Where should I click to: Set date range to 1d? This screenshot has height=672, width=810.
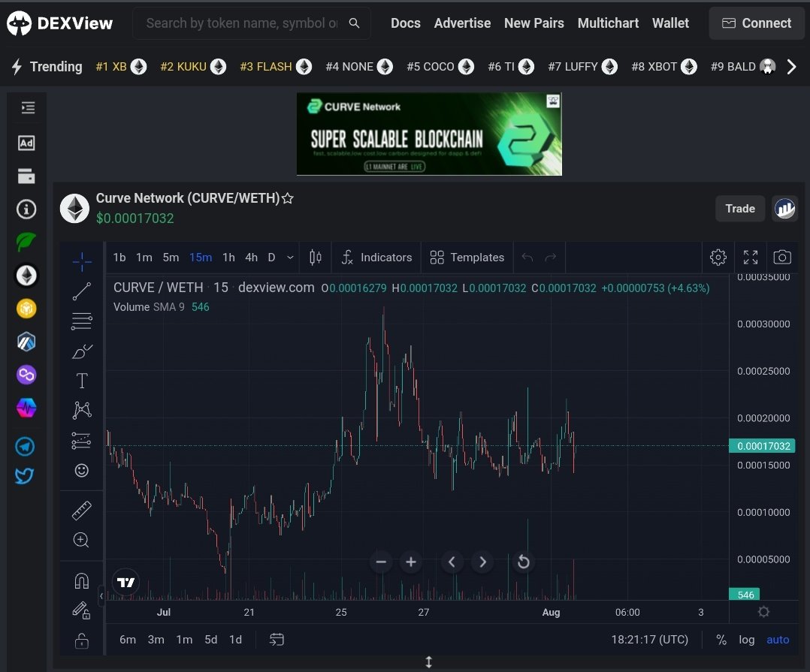[x=236, y=640]
